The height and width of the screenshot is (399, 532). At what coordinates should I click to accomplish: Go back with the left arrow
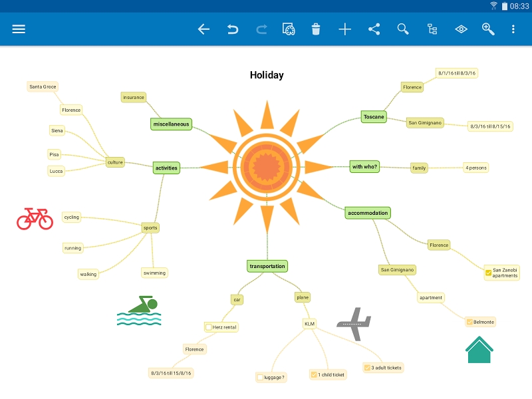tap(203, 29)
